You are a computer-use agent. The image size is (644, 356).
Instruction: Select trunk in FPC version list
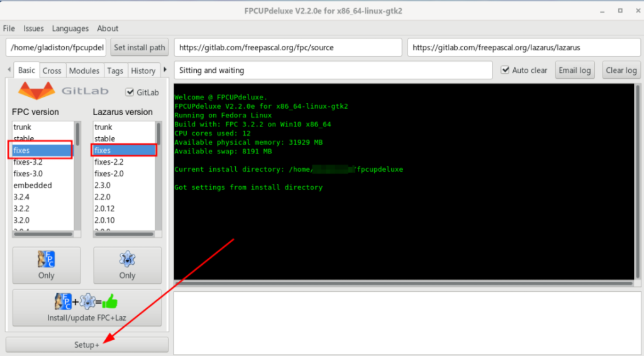pos(23,127)
